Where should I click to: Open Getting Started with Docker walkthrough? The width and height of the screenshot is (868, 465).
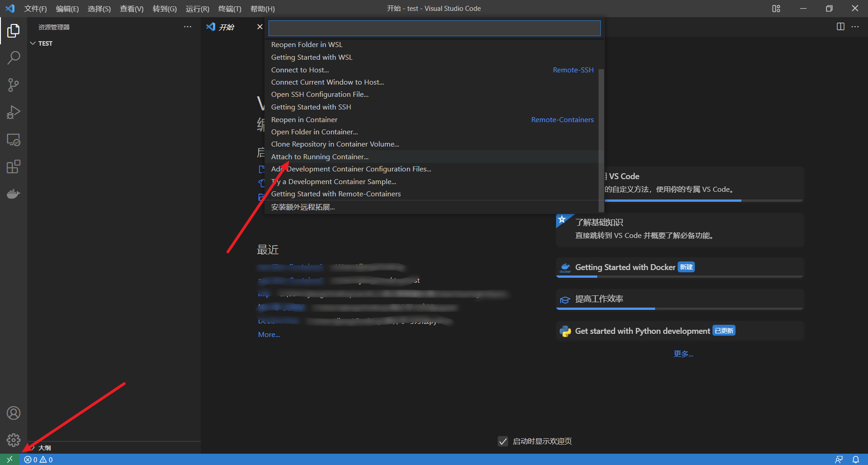click(x=679, y=267)
